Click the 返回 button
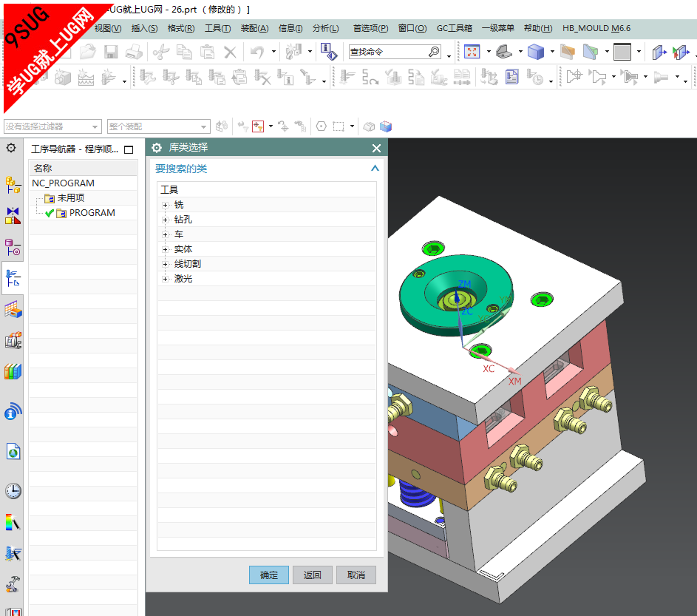Viewport: 697px width, 616px height. coord(313,575)
